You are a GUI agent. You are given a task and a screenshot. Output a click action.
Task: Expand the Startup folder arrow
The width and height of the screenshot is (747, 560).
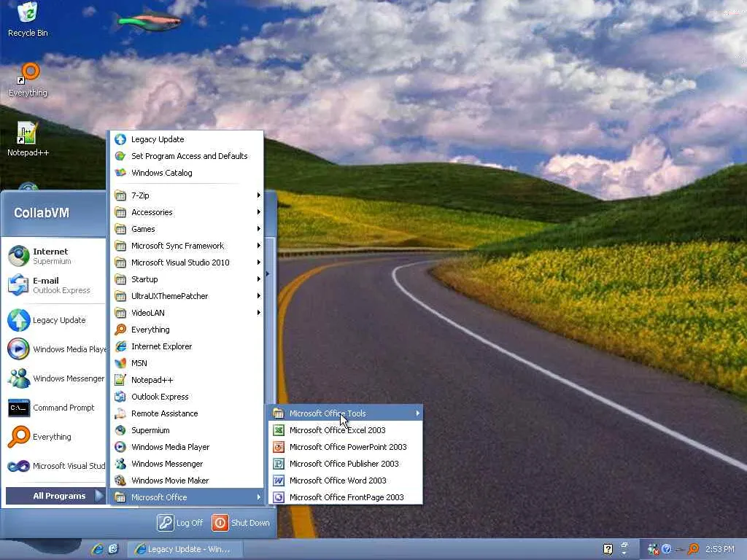pyautogui.click(x=259, y=279)
